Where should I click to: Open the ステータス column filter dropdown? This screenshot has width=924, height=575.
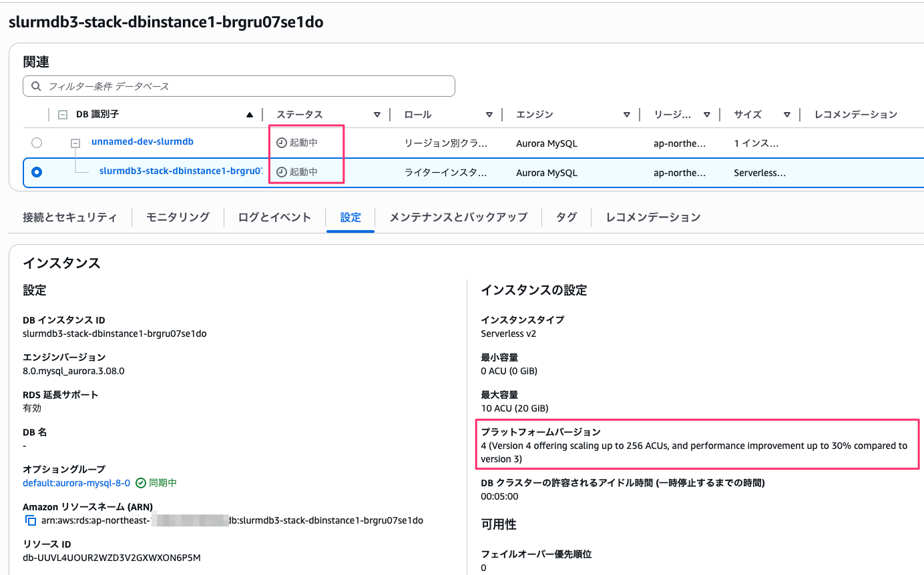pyautogui.click(x=377, y=114)
